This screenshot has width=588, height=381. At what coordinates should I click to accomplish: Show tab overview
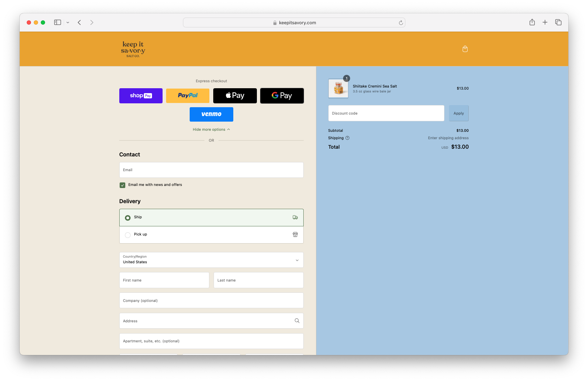tap(558, 22)
